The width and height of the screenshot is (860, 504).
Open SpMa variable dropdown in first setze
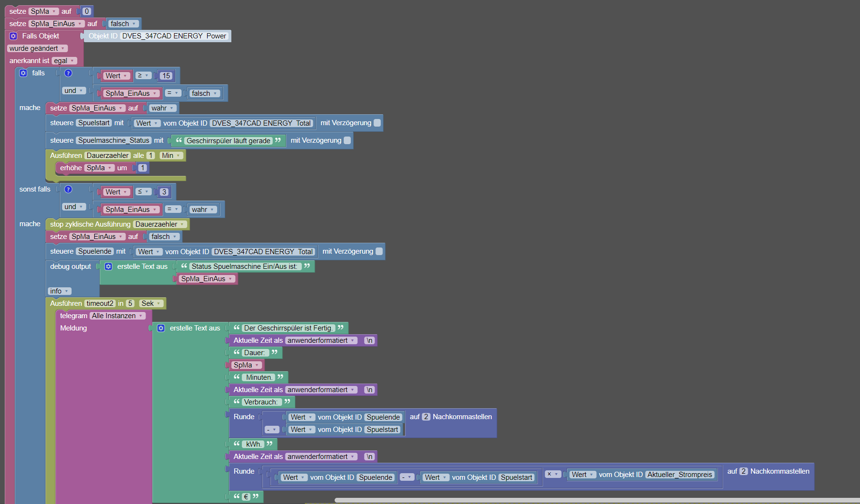(44, 11)
